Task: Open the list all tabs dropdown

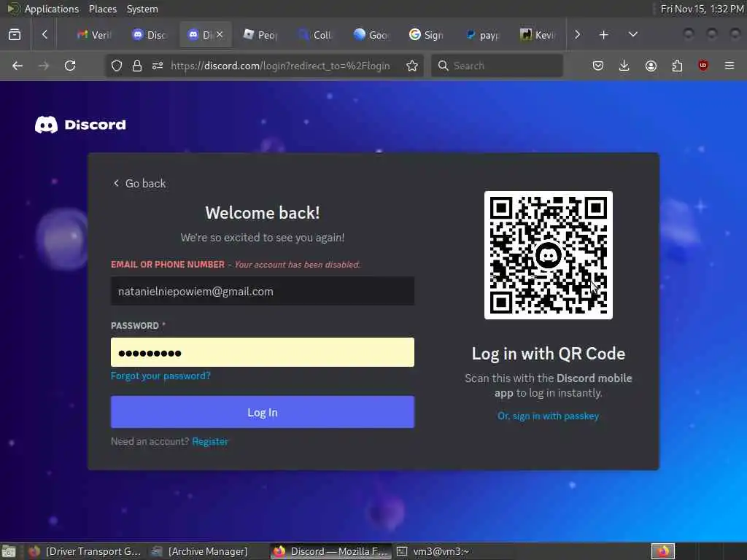Action: pyautogui.click(x=632, y=35)
